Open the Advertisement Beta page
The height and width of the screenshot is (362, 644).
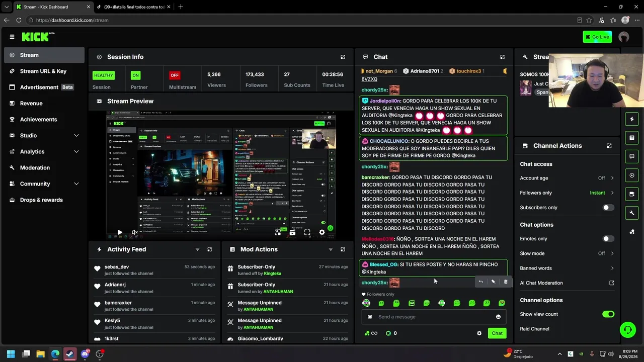click(x=44, y=87)
